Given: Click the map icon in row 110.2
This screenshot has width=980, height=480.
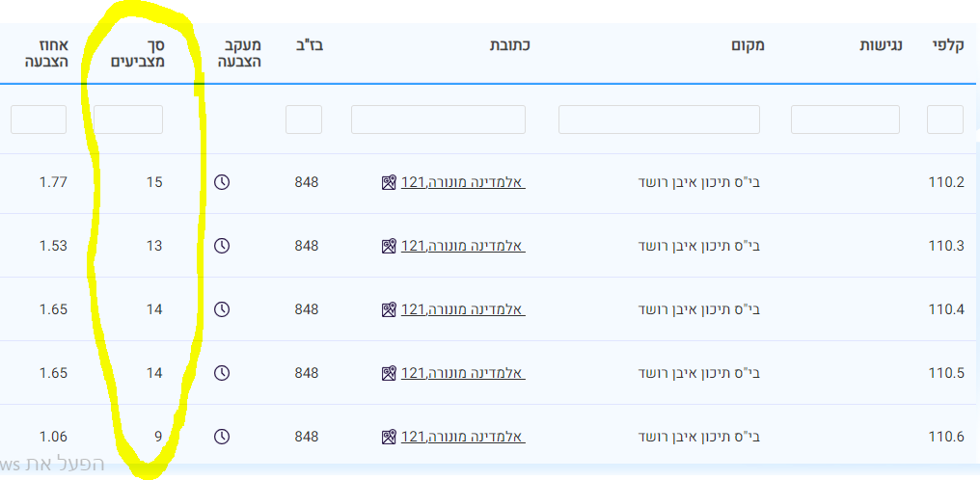Looking at the screenshot, I should coord(389,182).
